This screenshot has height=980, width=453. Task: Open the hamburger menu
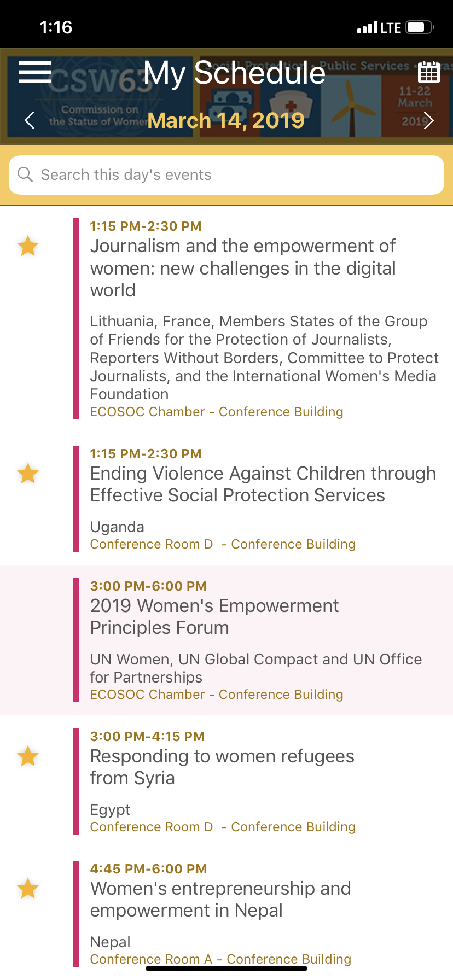[x=34, y=72]
